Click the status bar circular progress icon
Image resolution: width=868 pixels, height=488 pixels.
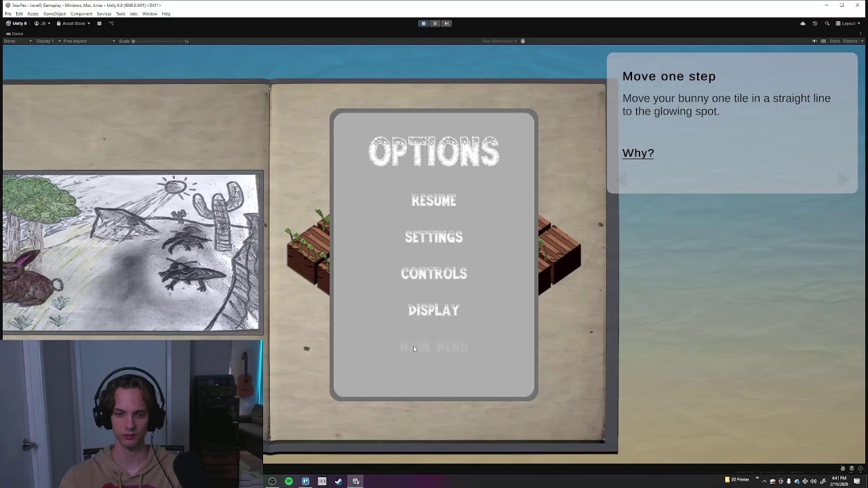(x=861, y=468)
